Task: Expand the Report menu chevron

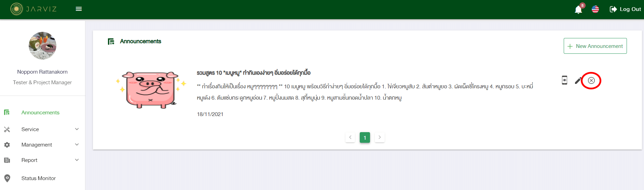Action: [x=77, y=160]
